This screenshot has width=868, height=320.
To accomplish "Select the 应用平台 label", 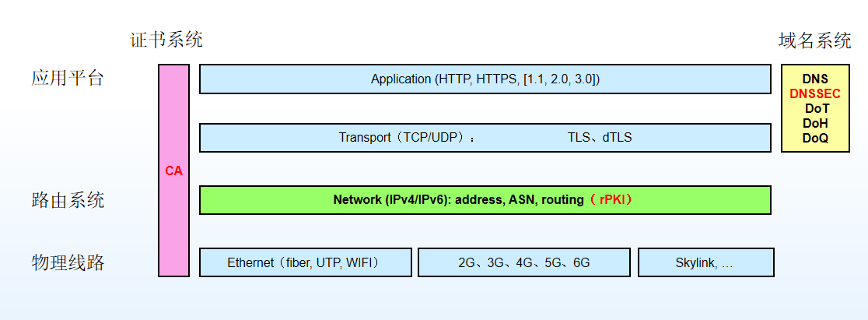I will tap(68, 78).
